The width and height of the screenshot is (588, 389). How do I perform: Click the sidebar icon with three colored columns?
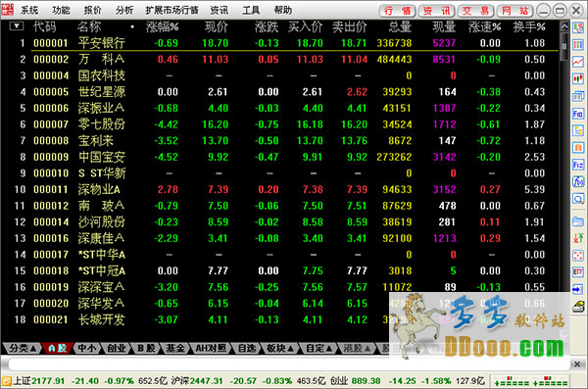pyautogui.click(x=578, y=45)
